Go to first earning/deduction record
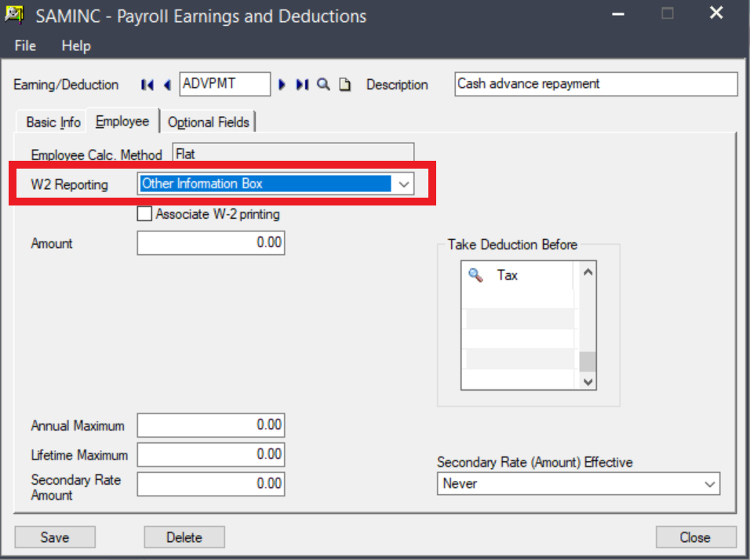Viewport: 750px width, 560px height. click(x=147, y=85)
